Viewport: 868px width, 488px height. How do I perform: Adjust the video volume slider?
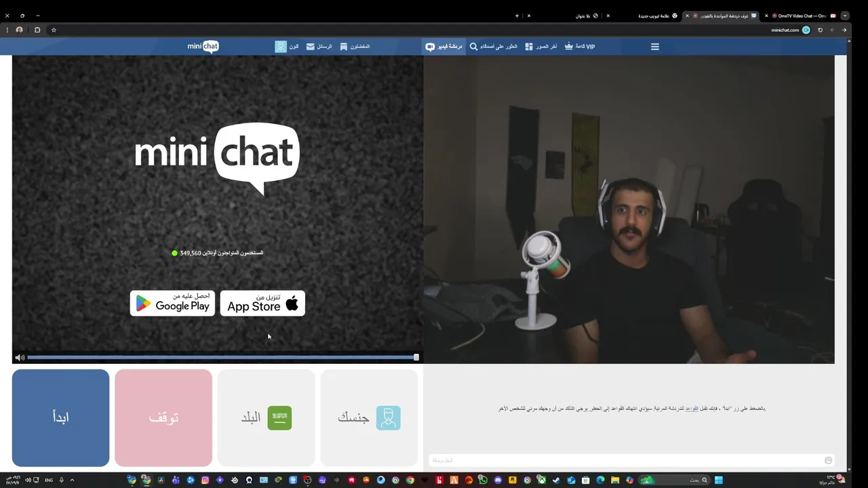click(x=222, y=357)
